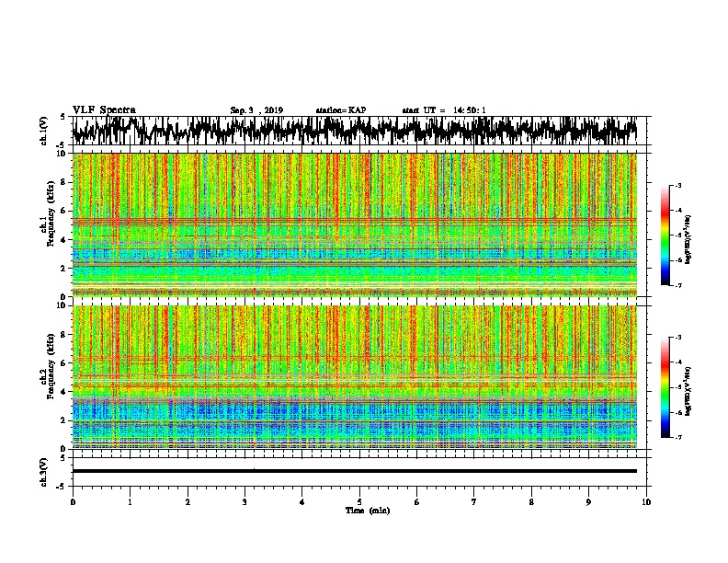Select the 'start UT = 14:50:1' text
Image resolution: width=728 pixels, height=563 pixels.
pyautogui.click(x=444, y=110)
